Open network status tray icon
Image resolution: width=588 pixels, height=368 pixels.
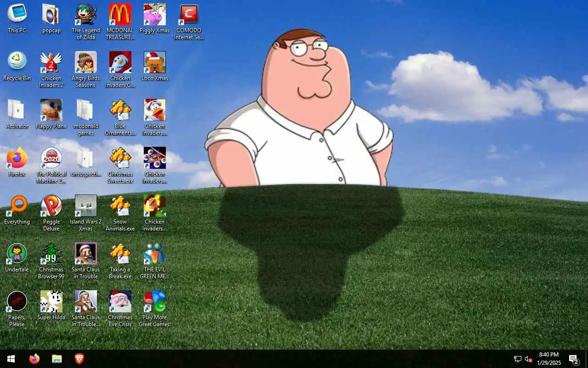tap(518, 359)
